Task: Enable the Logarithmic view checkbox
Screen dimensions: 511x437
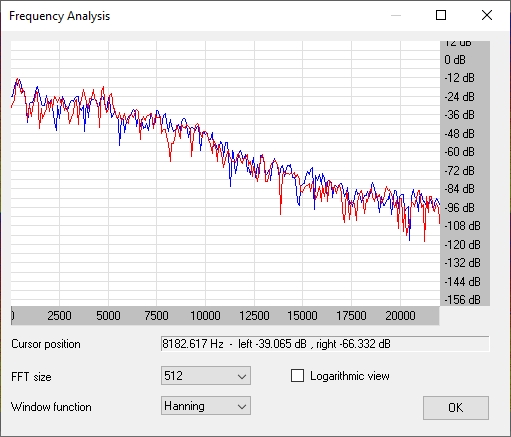Action: (x=297, y=376)
